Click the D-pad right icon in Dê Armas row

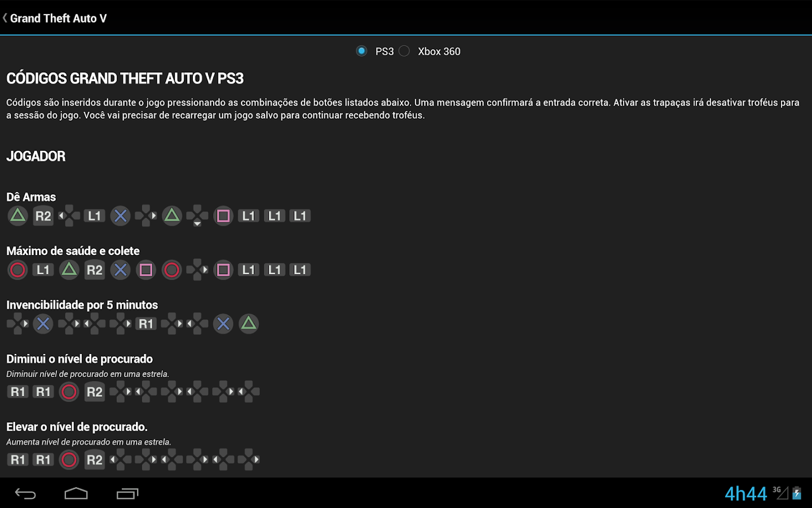(146, 216)
